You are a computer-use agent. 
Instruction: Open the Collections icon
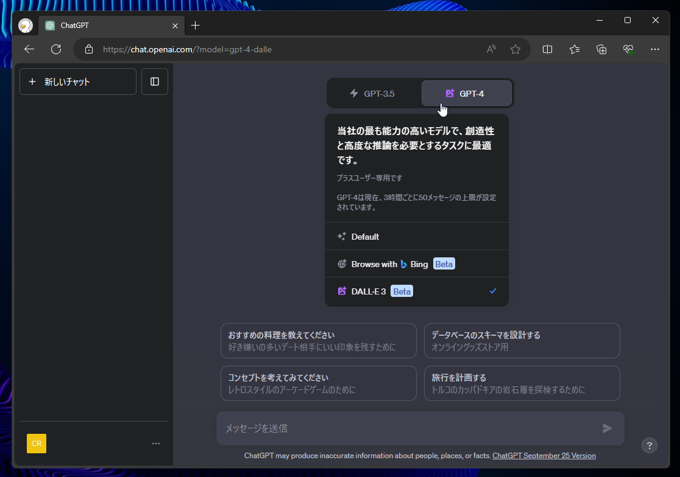click(x=602, y=49)
